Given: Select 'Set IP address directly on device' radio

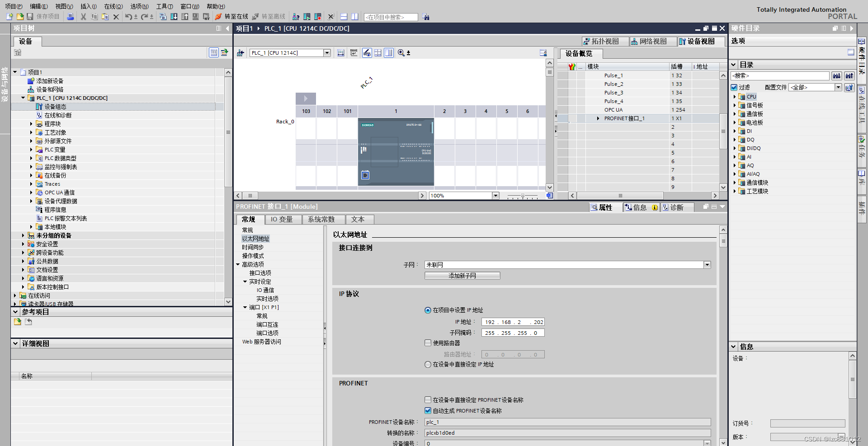Looking at the screenshot, I should click(428, 365).
